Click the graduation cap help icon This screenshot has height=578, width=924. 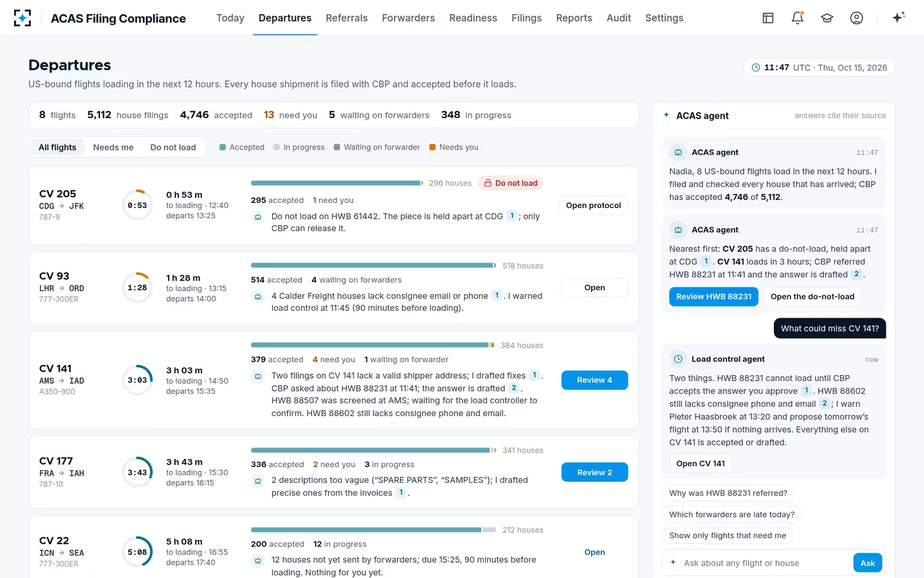coord(827,18)
